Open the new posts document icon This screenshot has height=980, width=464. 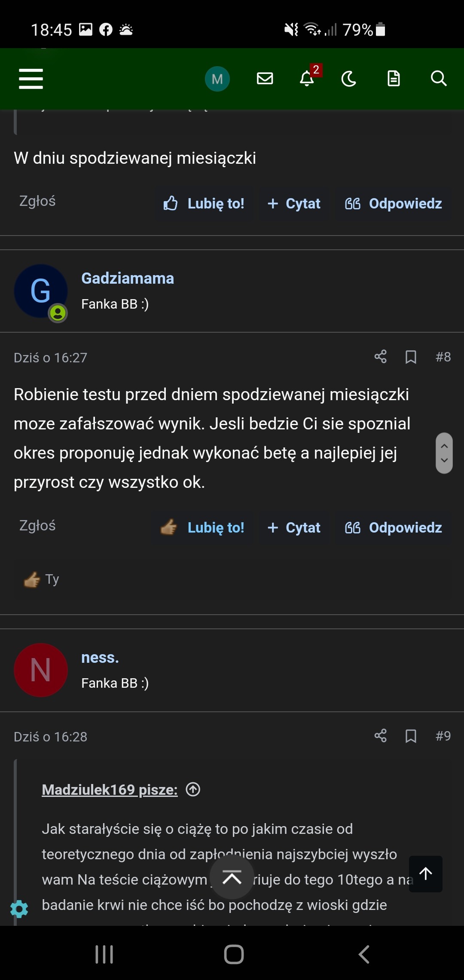pyautogui.click(x=394, y=79)
